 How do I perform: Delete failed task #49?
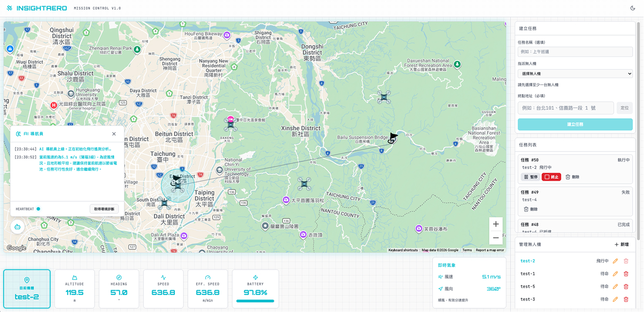coord(531,210)
